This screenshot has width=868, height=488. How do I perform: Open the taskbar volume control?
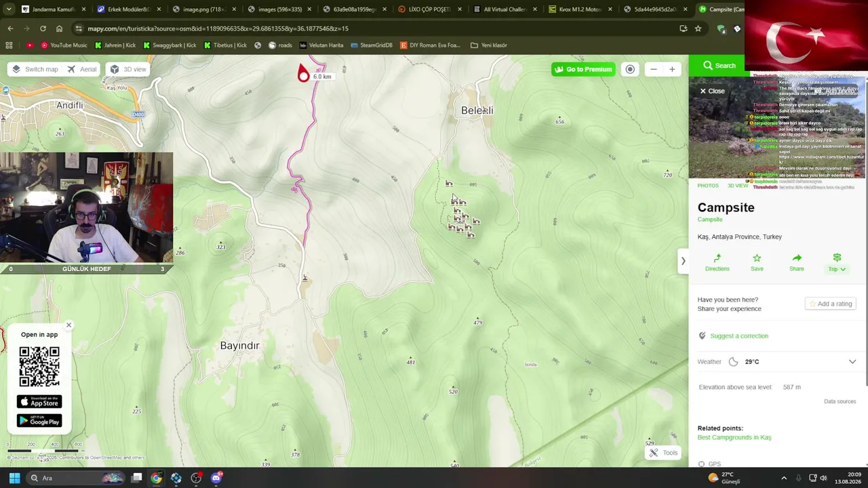point(823,478)
